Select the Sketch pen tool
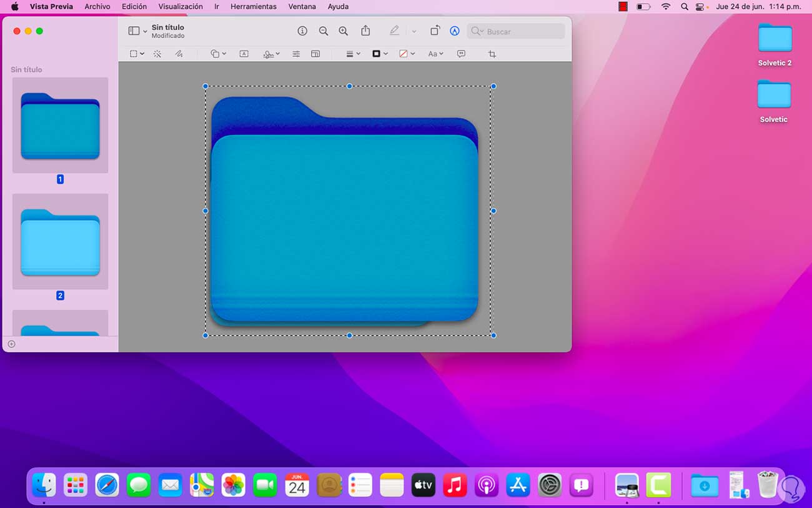 point(179,54)
